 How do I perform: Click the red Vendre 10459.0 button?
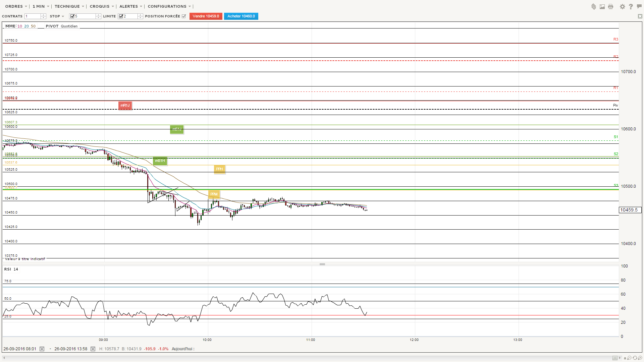206,16
